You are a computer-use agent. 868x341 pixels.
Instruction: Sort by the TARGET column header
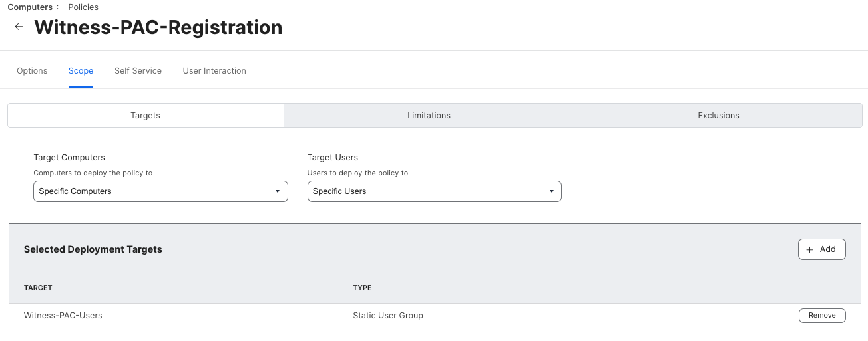click(x=38, y=288)
